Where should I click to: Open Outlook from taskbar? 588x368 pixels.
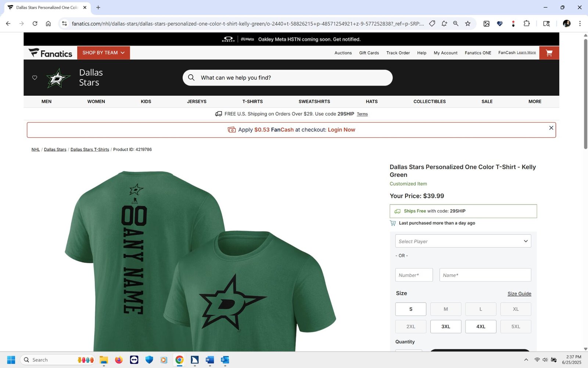[x=225, y=360]
